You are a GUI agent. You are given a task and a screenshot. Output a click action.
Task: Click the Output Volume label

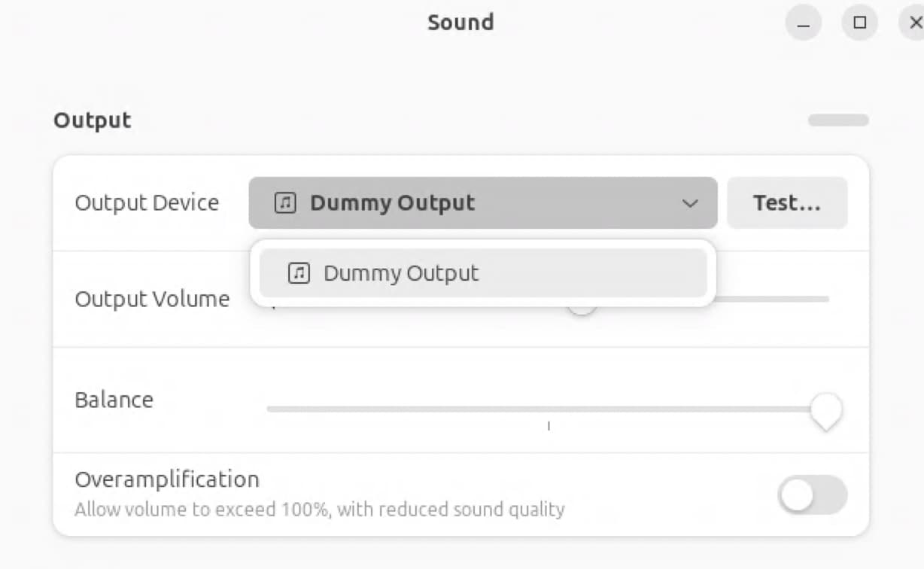coord(152,300)
